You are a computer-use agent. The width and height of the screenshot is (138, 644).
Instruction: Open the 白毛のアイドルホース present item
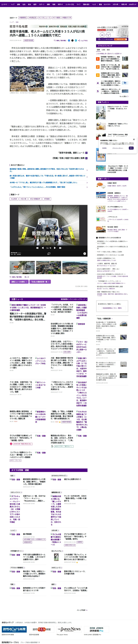(112, 112)
